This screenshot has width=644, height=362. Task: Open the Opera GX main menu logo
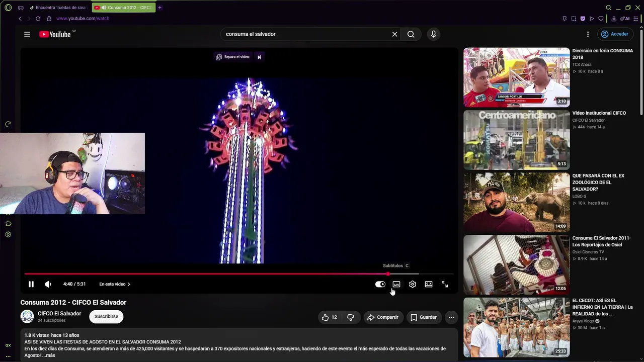[8, 8]
